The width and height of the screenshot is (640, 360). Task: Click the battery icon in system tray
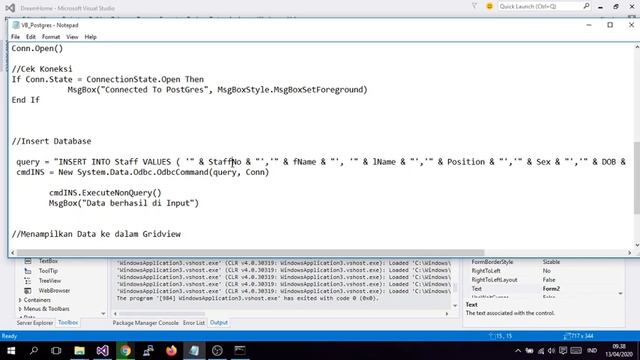[529, 351]
